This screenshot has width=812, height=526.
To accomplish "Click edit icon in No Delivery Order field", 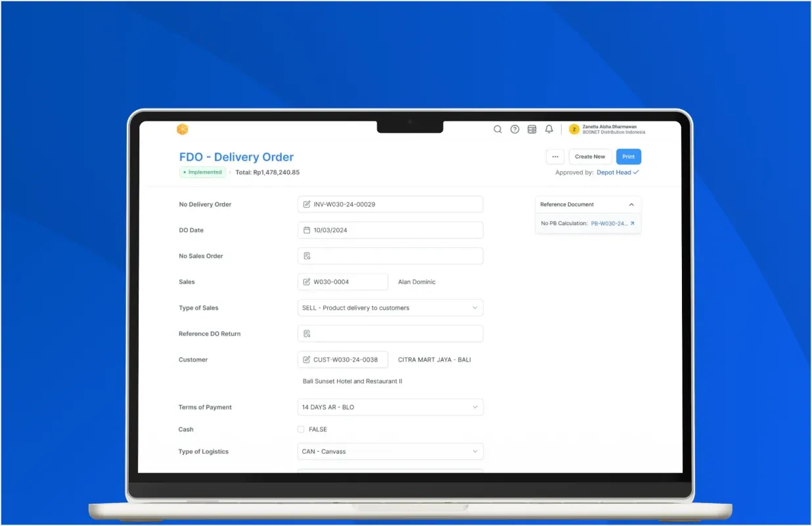I will pyautogui.click(x=307, y=204).
